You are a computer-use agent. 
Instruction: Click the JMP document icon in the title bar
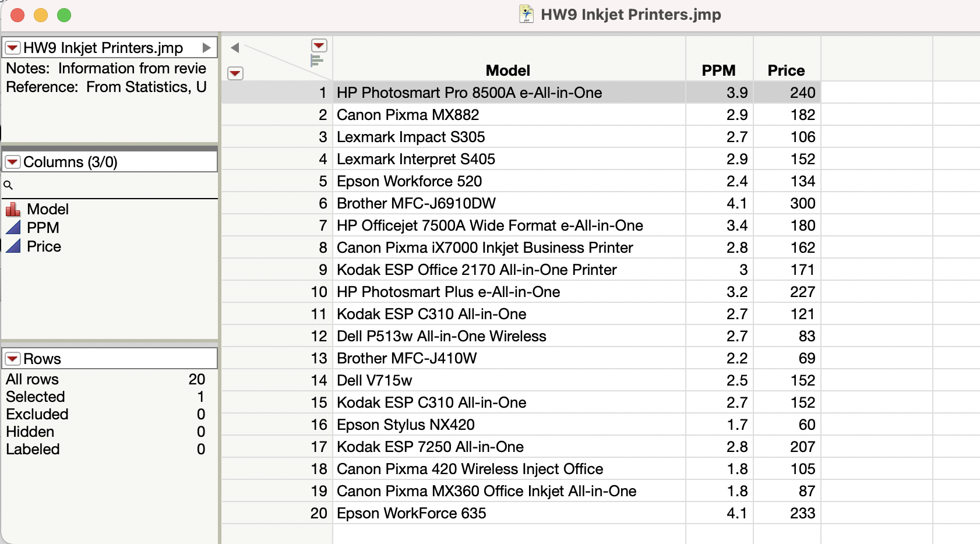(526, 14)
